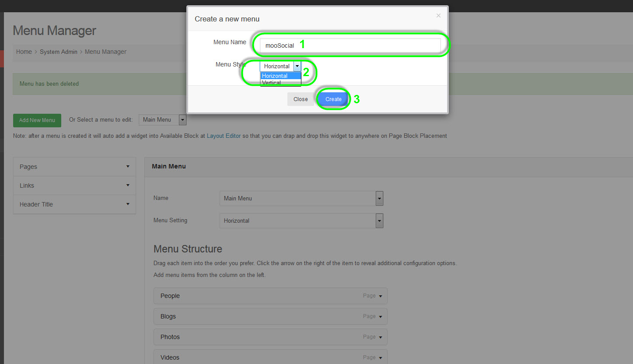The height and width of the screenshot is (364, 633).
Task: Expand the Blogs menu item arrow
Action: (x=380, y=317)
